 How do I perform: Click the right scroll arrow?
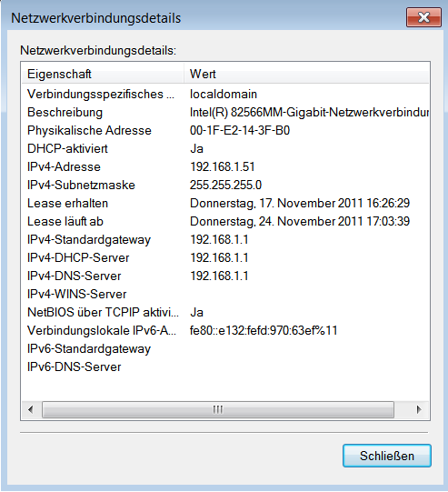(x=419, y=409)
